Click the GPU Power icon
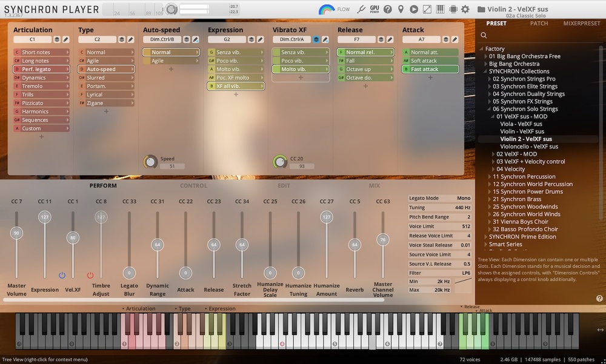Image resolution: width=606 pixels, height=364 pixels. [375, 9]
